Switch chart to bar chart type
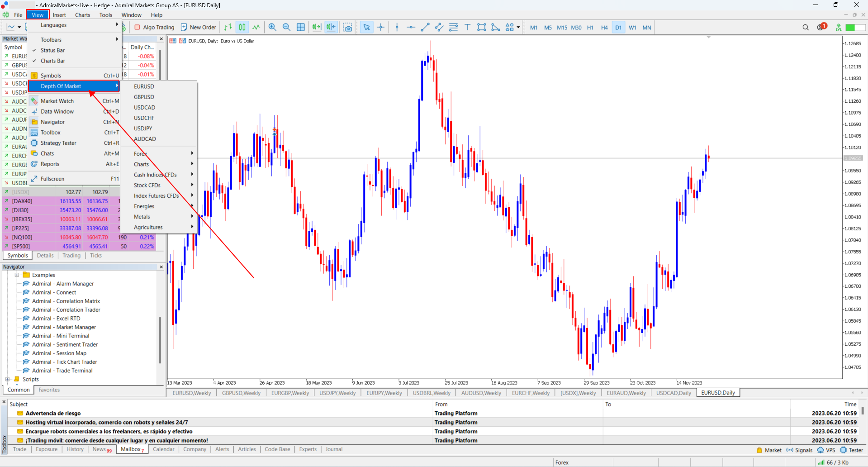Viewport: 868px width, 467px height. point(228,27)
